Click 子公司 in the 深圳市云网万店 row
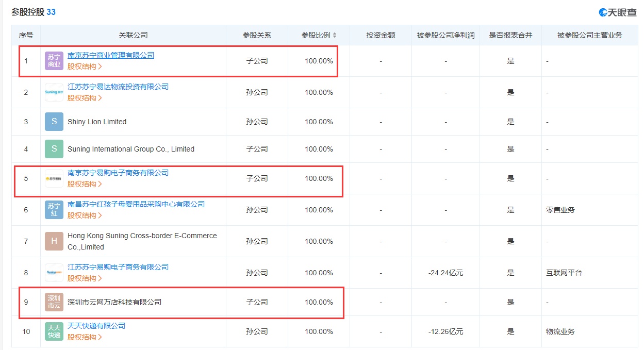 click(257, 302)
